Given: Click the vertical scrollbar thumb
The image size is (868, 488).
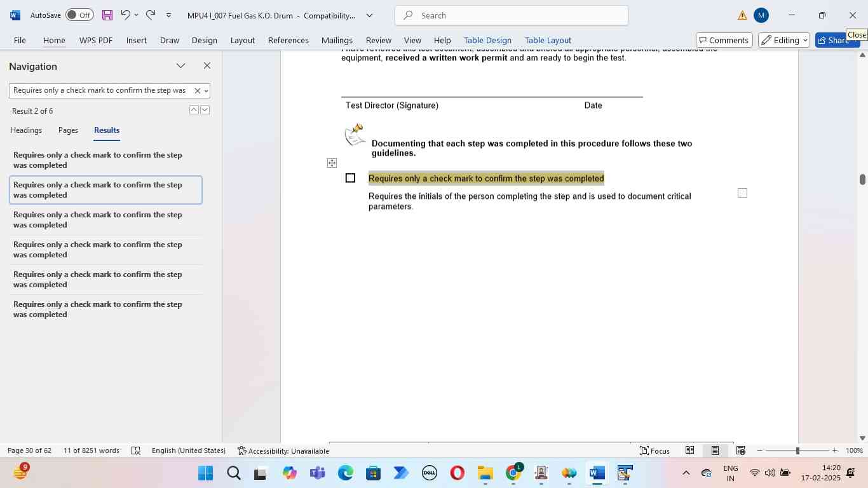Looking at the screenshot, I should click(862, 179).
